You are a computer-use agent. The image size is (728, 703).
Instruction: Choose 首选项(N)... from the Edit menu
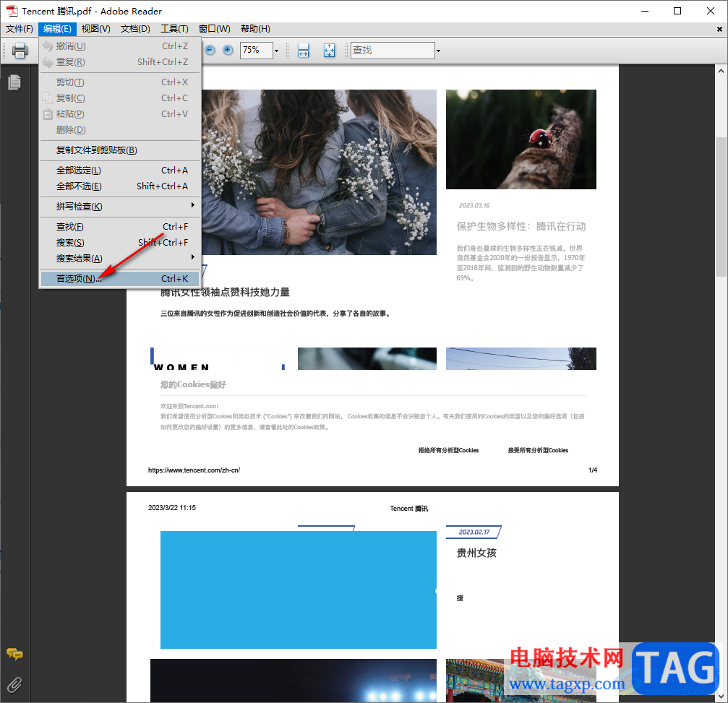pyautogui.click(x=120, y=278)
